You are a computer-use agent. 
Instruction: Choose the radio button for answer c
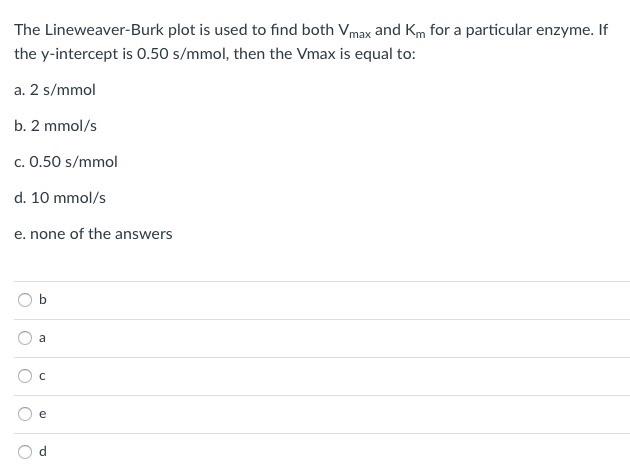[22, 376]
